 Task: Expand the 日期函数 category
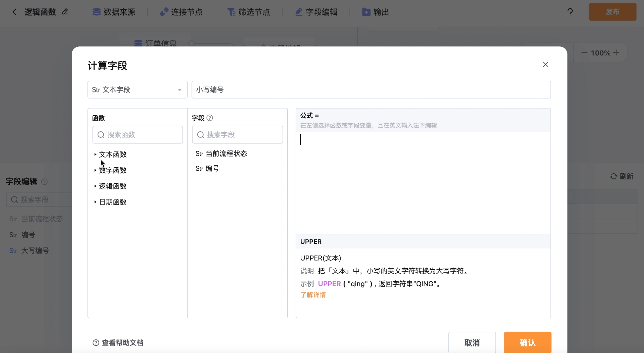(x=110, y=202)
